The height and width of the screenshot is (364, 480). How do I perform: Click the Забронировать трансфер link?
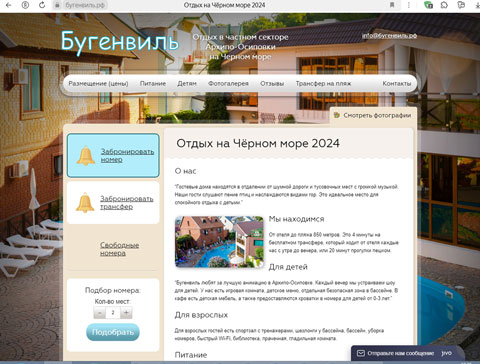[x=127, y=202]
